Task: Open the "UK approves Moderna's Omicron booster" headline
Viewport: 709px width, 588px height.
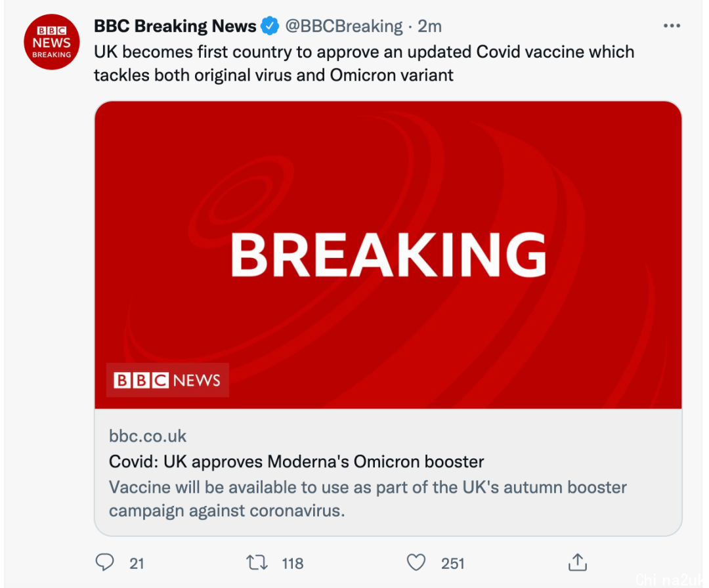Action: (x=297, y=461)
